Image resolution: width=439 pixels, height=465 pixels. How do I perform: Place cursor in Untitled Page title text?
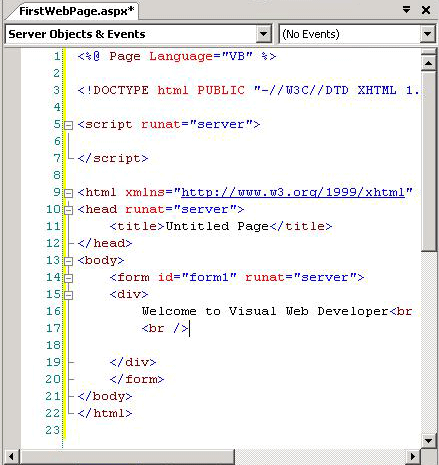[217, 226]
